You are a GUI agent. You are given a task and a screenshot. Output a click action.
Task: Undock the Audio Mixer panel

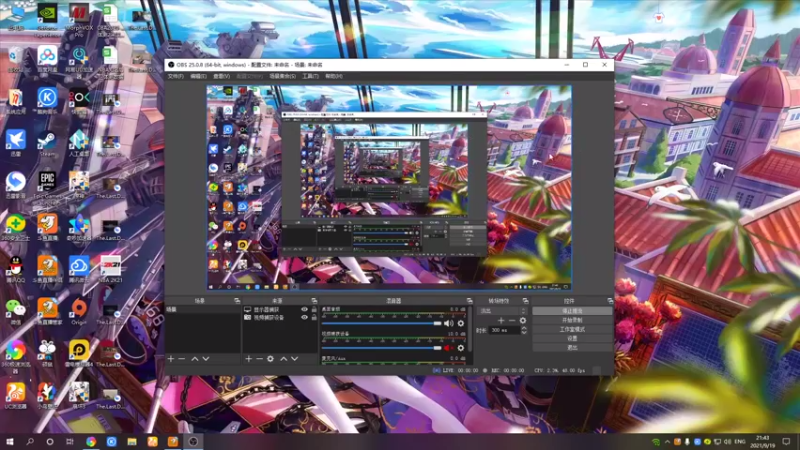click(x=469, y=301)
